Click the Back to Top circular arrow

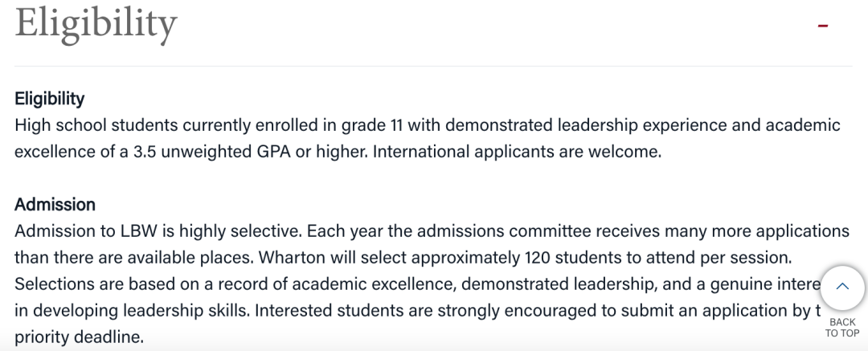point(842,288)
